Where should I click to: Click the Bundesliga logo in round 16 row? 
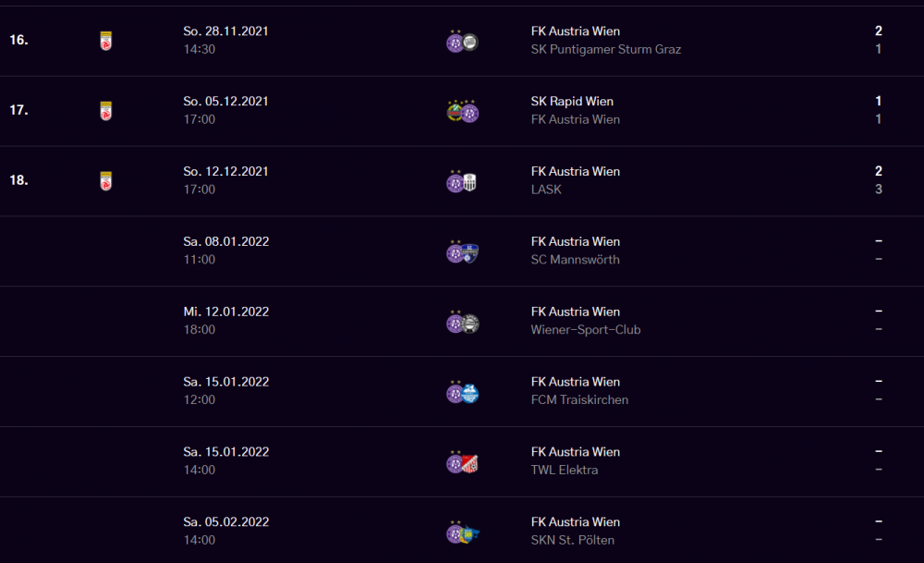(106, 41)
